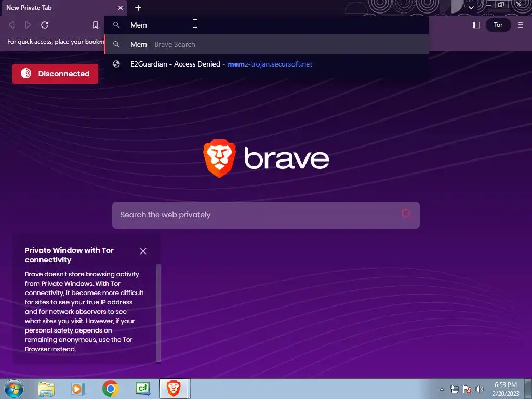Screen dimensions: 532x399
Task: Reload the page with the refresh icon
Action: [x=45, y=25]
